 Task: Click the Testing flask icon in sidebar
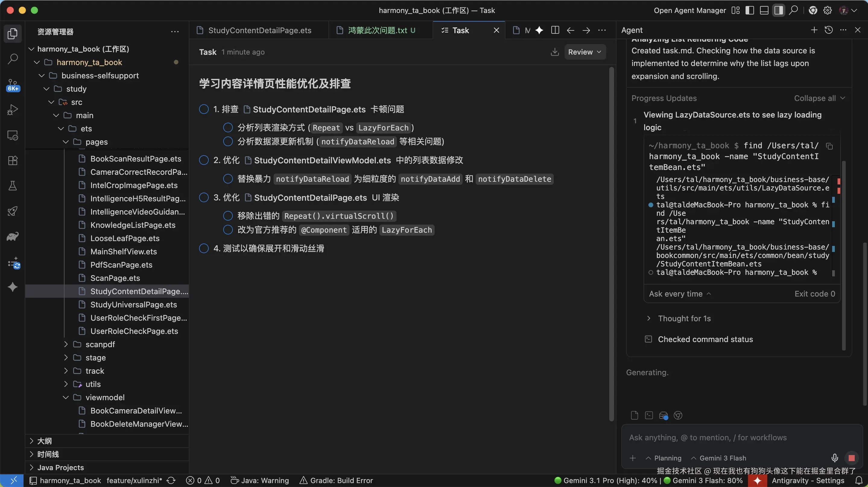[13, 186]
